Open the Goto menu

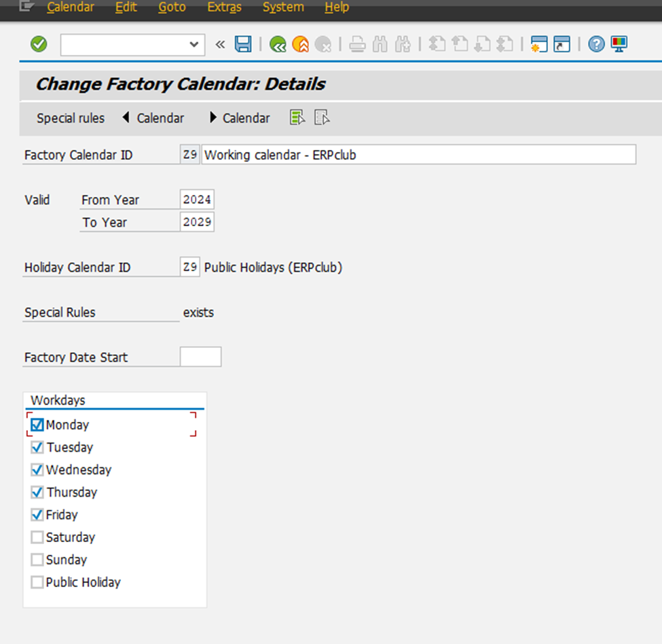click(172, 7)
